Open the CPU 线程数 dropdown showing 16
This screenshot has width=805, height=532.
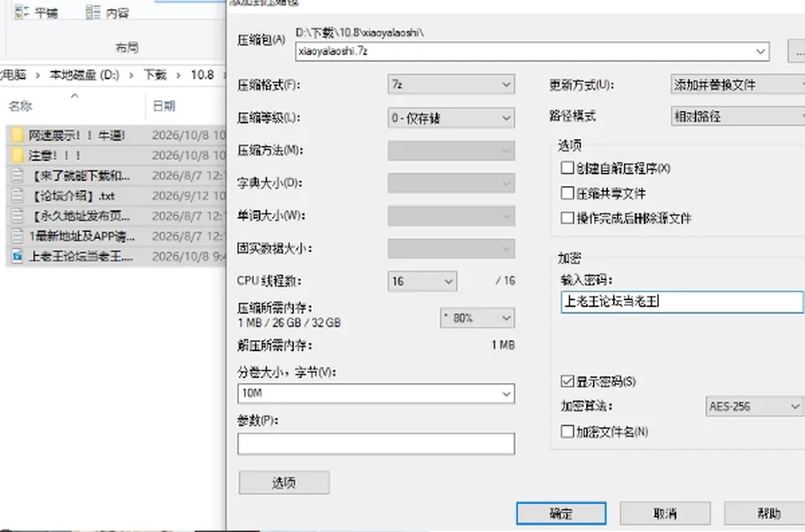423,281
